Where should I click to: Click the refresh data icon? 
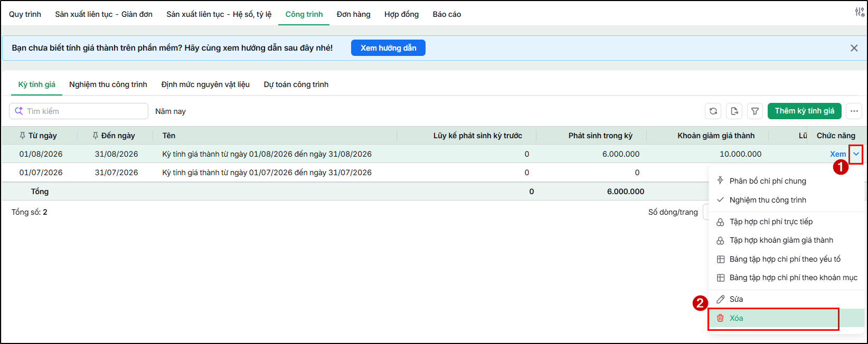click(x=713, y=111)
